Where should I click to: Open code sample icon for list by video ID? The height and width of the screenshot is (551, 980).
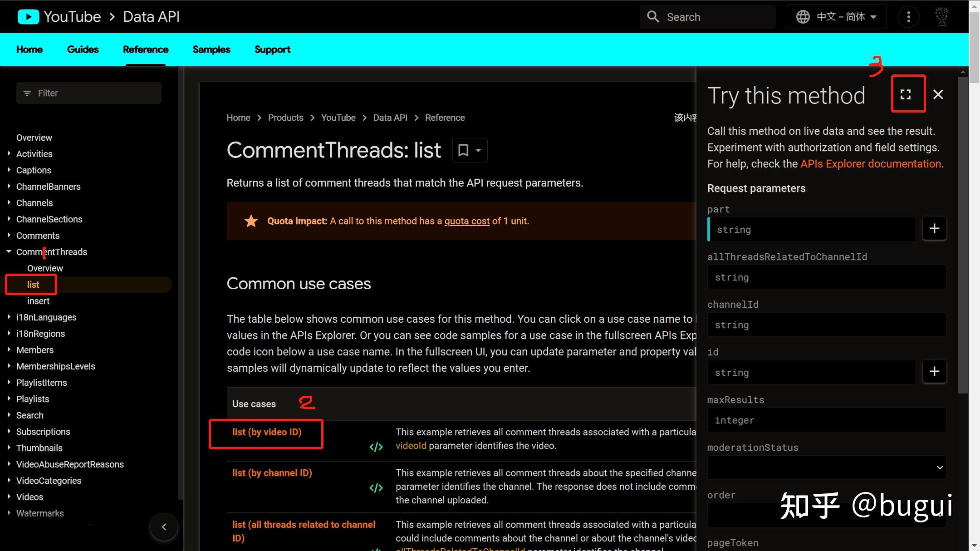(x=376, y=447)
